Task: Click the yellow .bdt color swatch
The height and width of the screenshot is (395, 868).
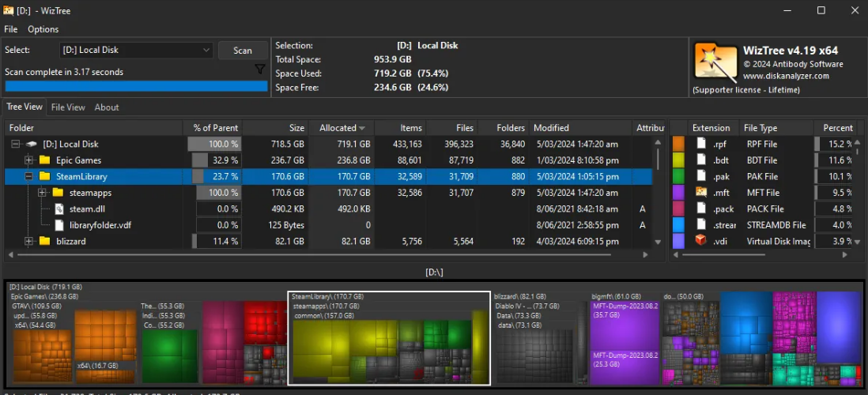Action: 678,160
